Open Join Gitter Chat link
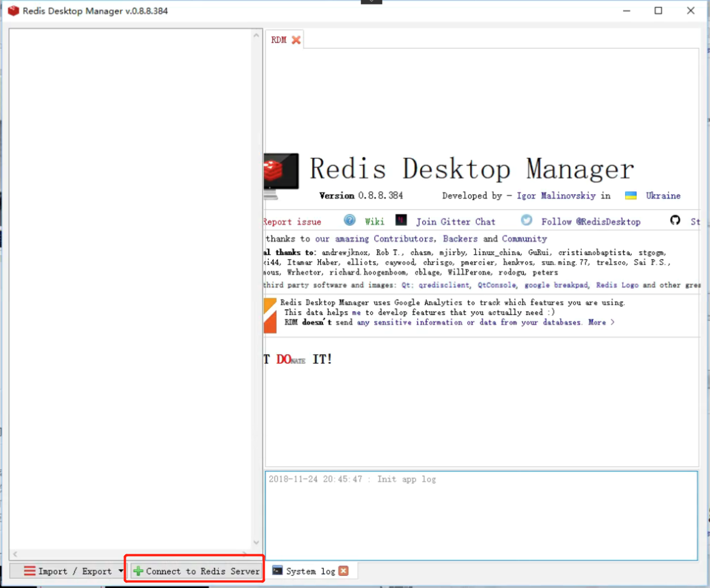 [456, 222]
